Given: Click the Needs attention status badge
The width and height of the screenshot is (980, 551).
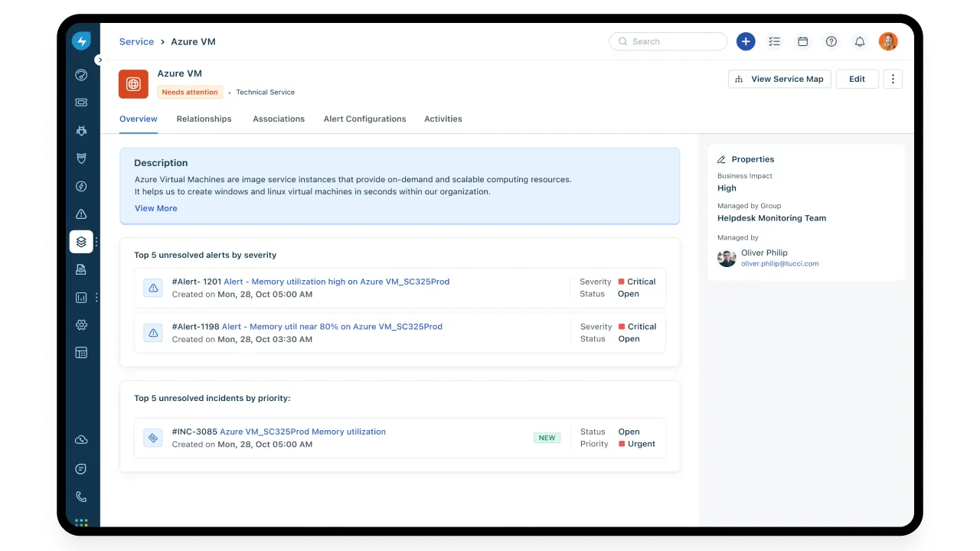Looking at the screenshot, I should tap(190, 92).
